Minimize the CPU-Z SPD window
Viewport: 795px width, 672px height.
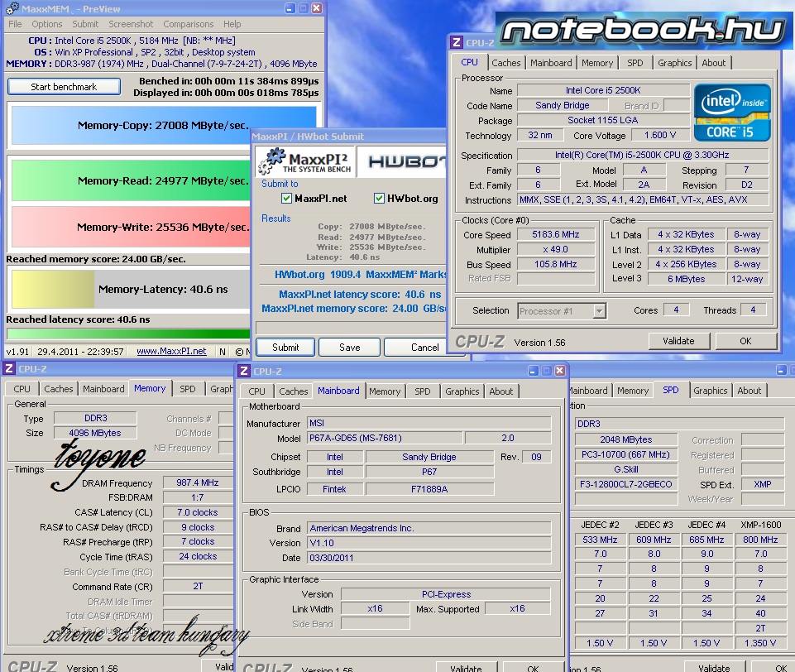coord(781,370)
